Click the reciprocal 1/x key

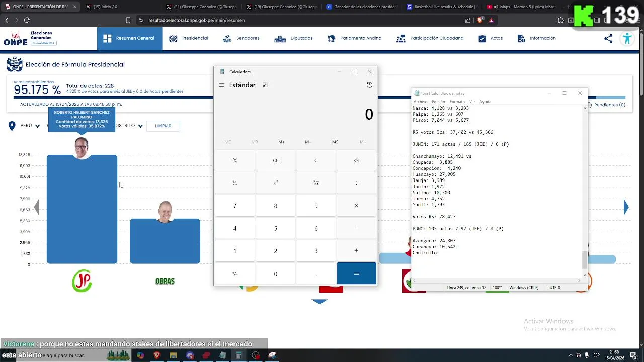pos(235,183)
